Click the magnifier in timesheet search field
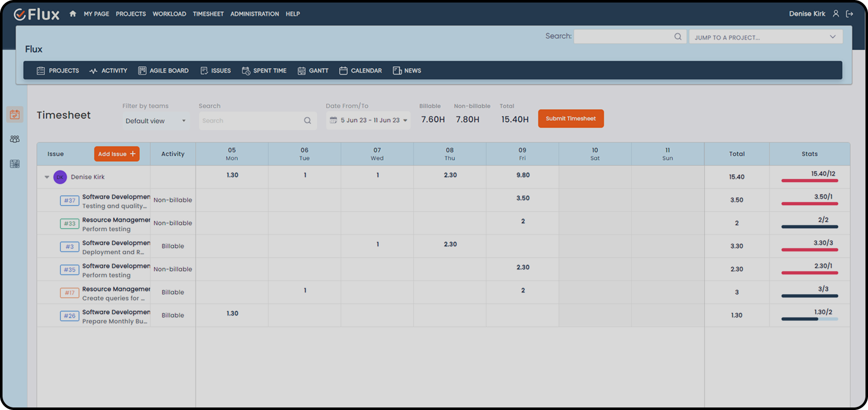The height and width of the screenshot is (410, 868). pyautogui.click(x=307, y=120)
